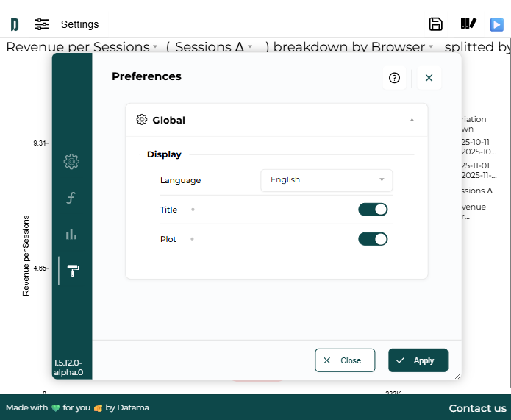
Task: Click the Close button
Action: (x=345, y=360)
